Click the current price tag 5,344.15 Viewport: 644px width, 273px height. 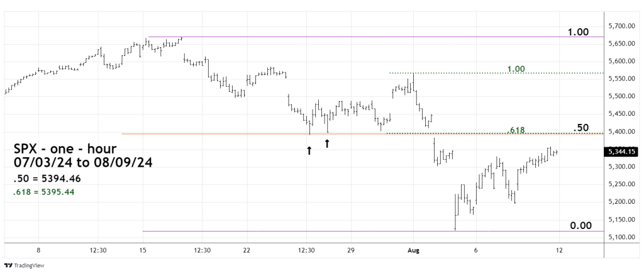point(620,151)
